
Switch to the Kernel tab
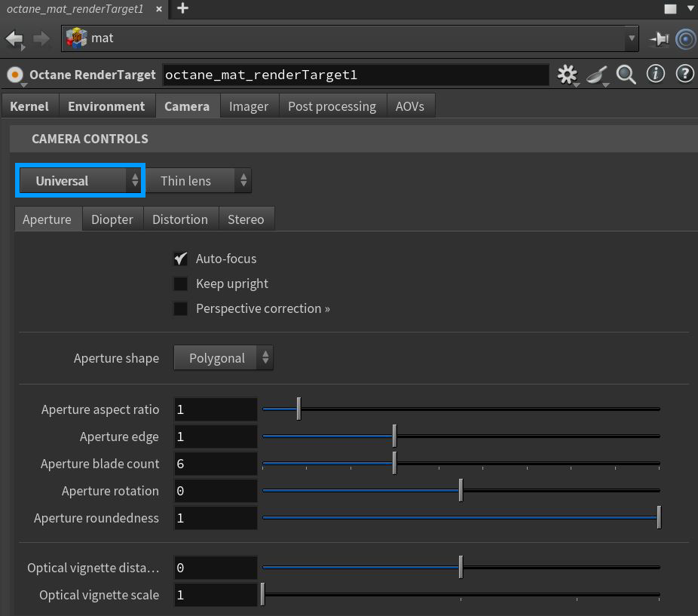[x=29, y=106]
